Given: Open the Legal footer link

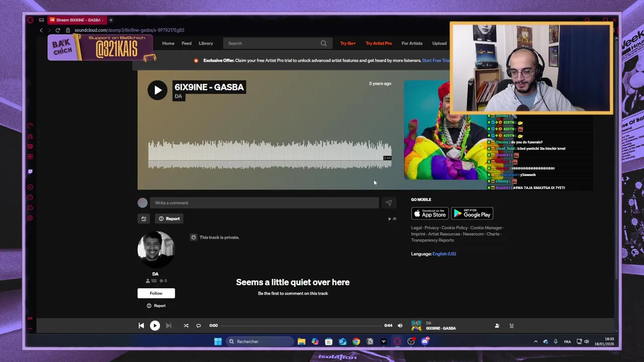Looking at the screenshot, I should point(417,228).
